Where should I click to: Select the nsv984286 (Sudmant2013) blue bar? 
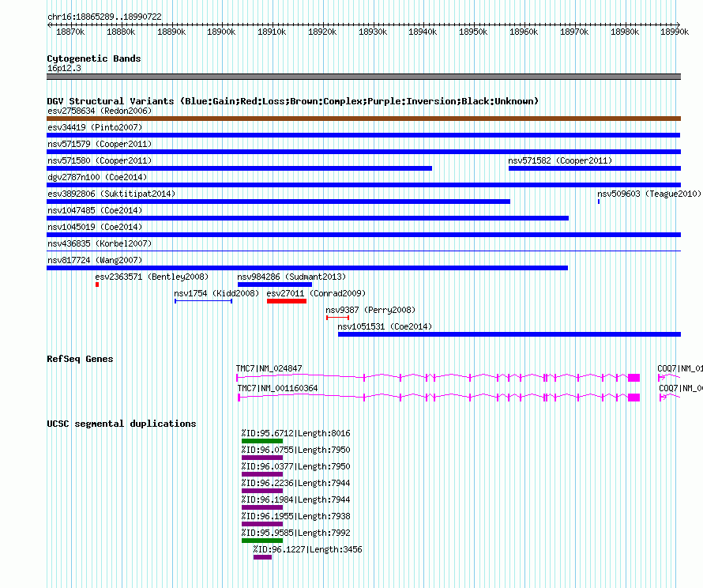(x=275, y=285)
